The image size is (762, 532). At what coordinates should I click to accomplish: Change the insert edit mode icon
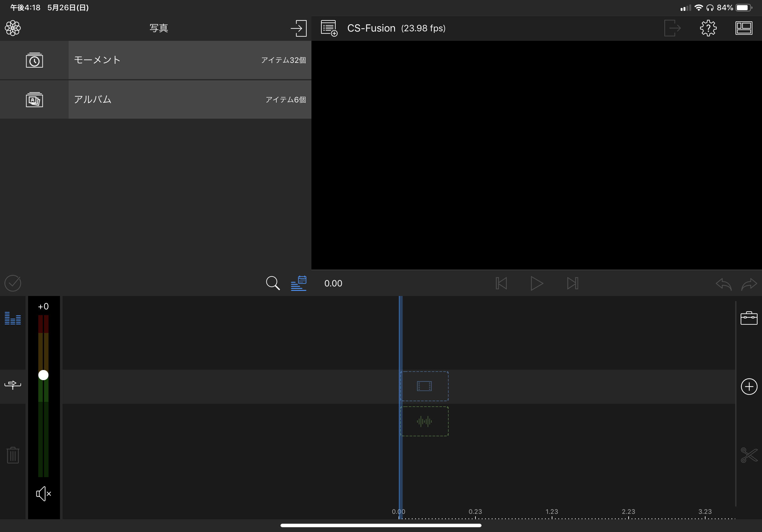tap(13, 385)
